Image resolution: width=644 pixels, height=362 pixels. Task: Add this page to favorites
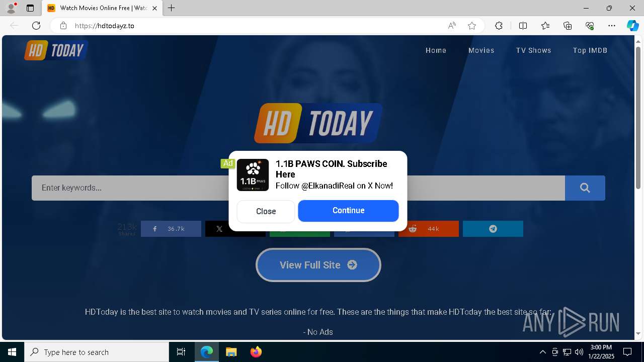[x=472, y=26]
